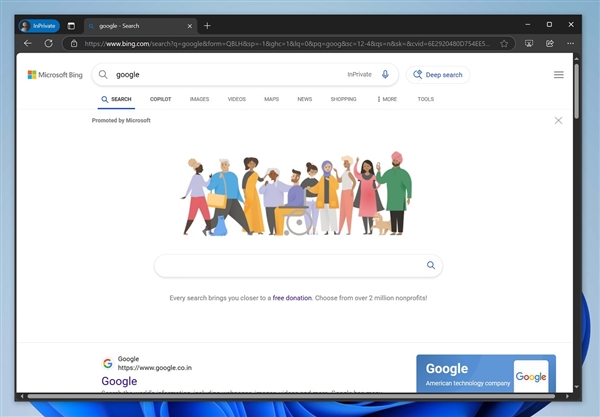
Task: Switch to the Videos tab
Action: pos(236,99)
